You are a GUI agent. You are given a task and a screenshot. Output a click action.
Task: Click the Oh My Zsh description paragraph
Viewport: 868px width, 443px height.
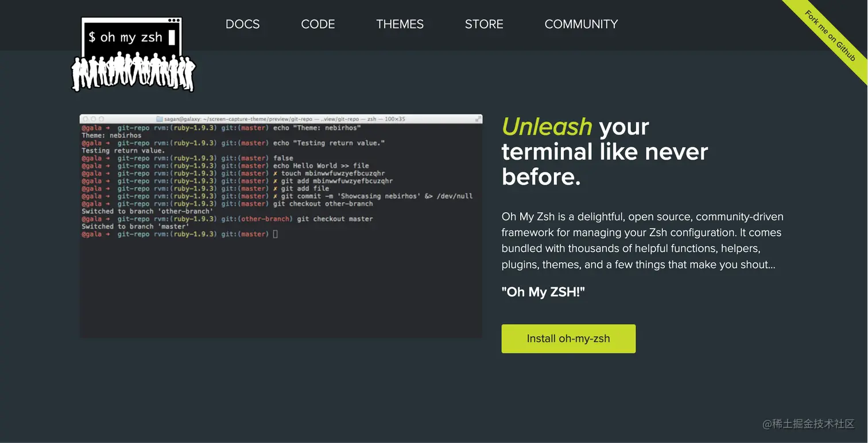[642, 241]
